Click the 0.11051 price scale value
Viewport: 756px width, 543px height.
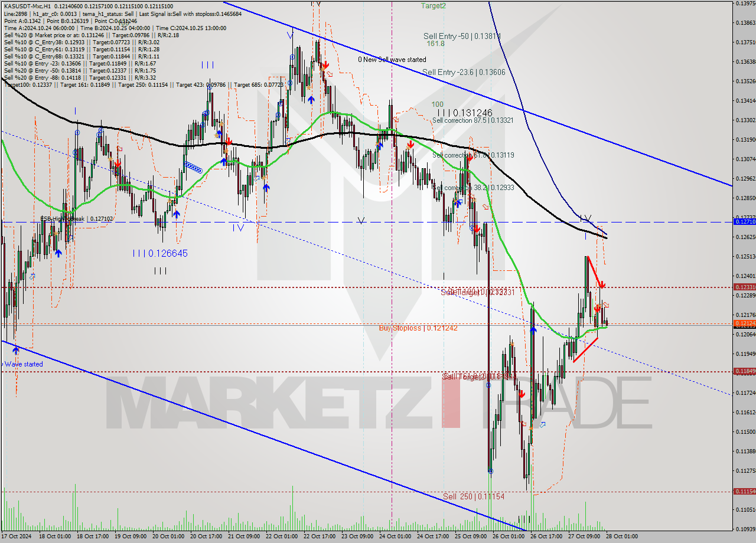click(745, 509)
